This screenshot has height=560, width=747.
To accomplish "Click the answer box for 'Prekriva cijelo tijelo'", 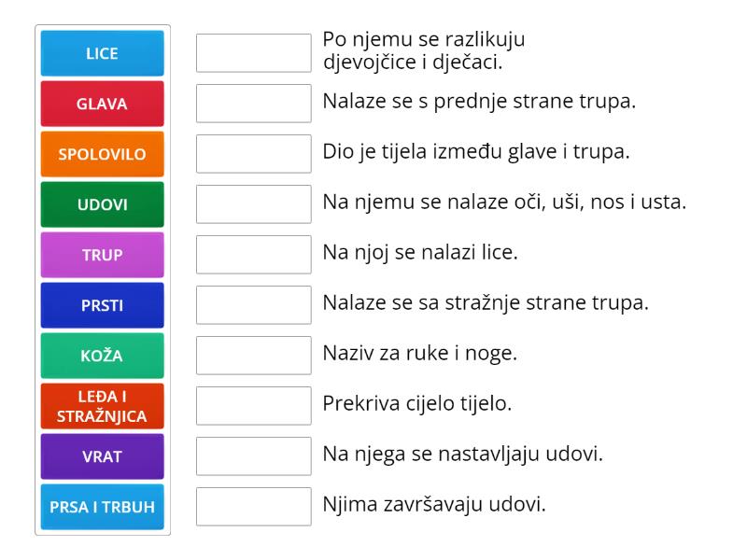I will (253, 406).
